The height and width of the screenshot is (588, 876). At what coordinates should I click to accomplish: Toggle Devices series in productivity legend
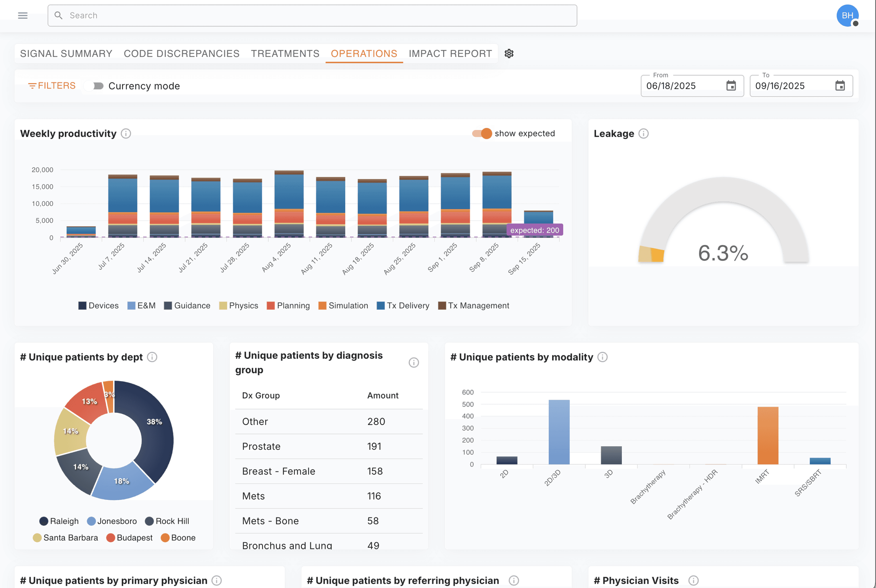point(98,306)
